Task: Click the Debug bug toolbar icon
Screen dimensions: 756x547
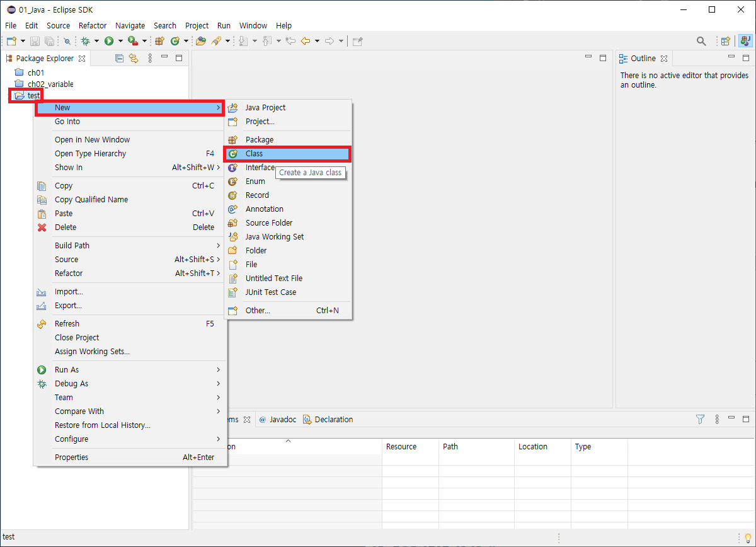Action: (85, 41)
